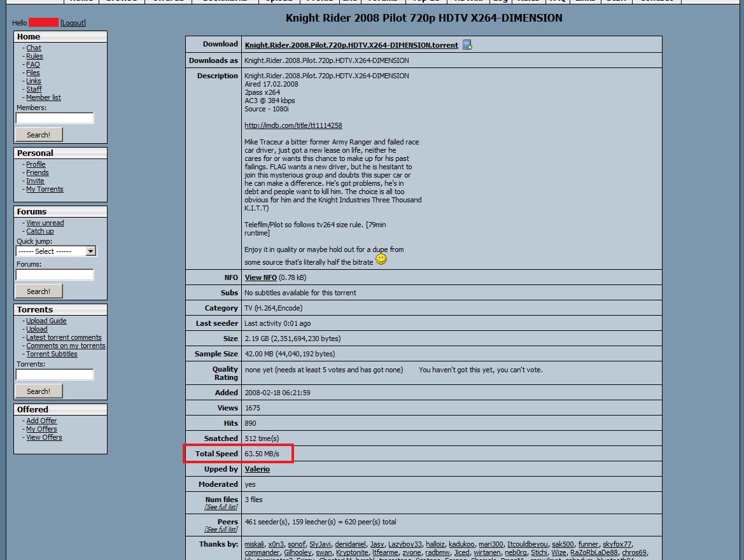The height and width of the screenshot is (560, 744).
Task: Open the Invite link in Personal
Action: pos(35,181)
